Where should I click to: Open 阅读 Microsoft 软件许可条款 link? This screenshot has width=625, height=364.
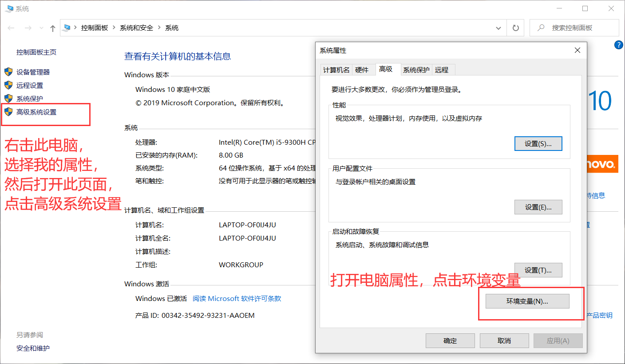coord(237,298)
